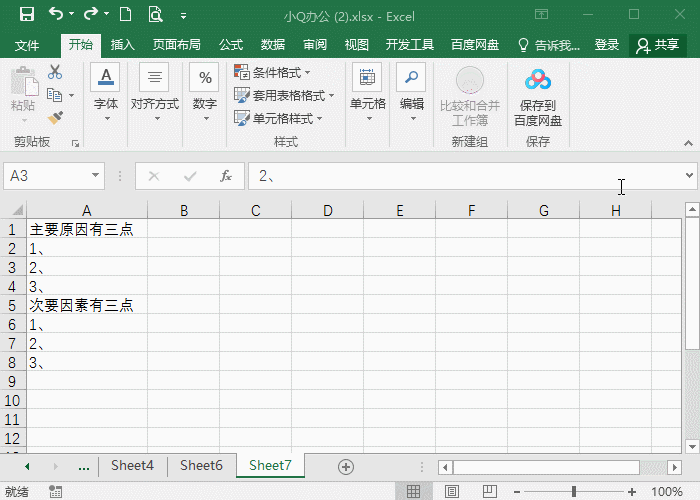Click the Name Box showing A3

[46, 176]
